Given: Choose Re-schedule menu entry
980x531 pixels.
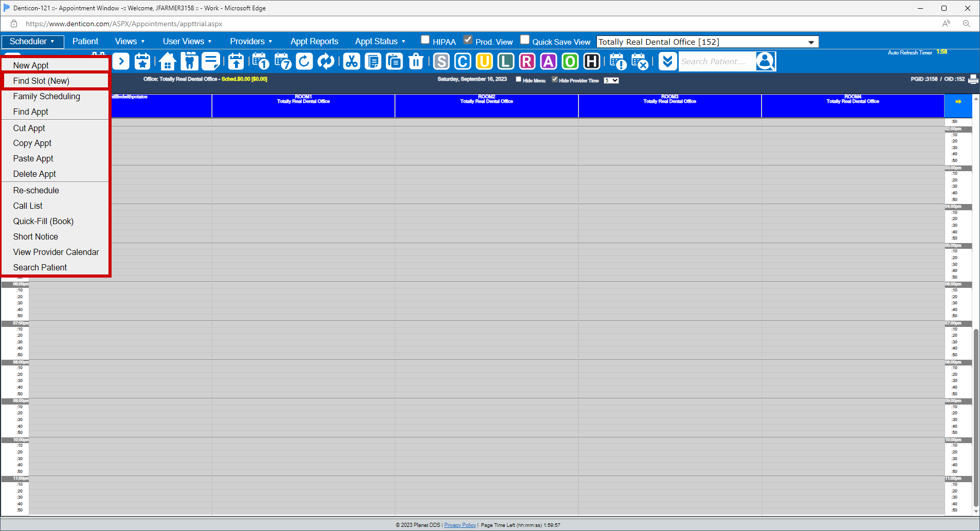Looking at the screenshot, I should (x=55, y=190).
